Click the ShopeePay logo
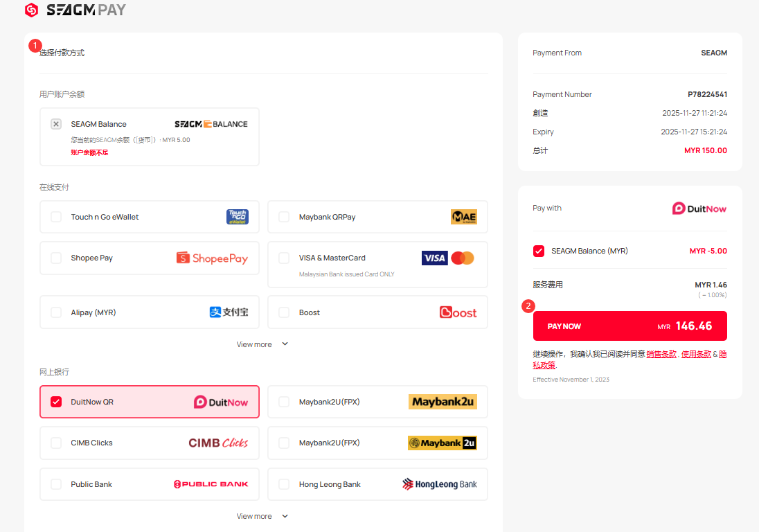 click(x=212, y=258)
